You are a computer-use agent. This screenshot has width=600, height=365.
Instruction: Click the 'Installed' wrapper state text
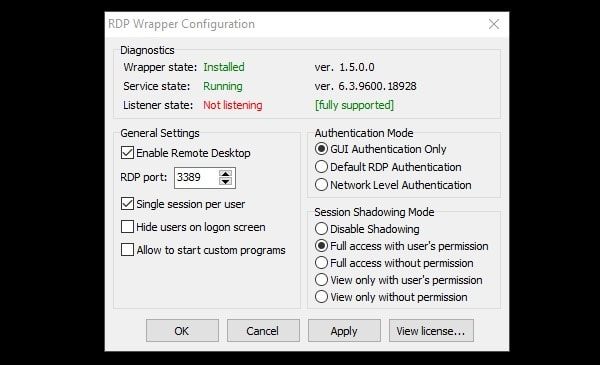click(x=224, y=67)
